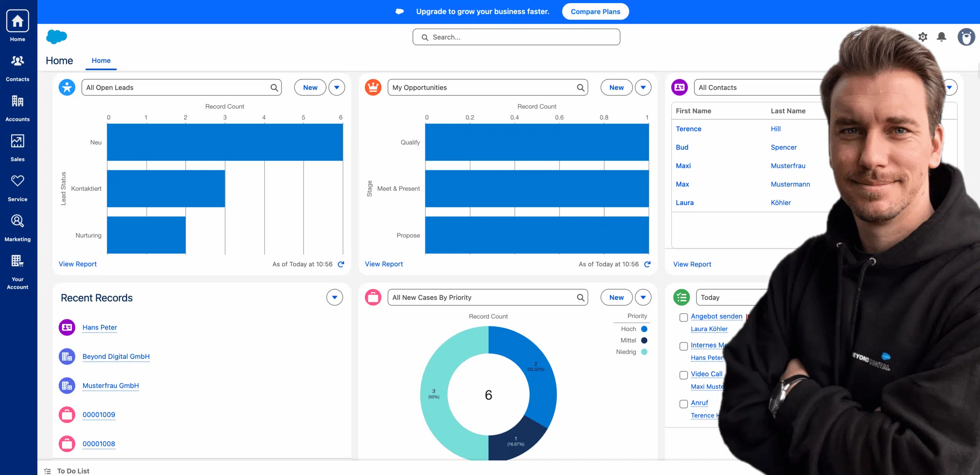Check the Angebot senden task checkbox
Viewport: 980px width, 475px height.
683,317
